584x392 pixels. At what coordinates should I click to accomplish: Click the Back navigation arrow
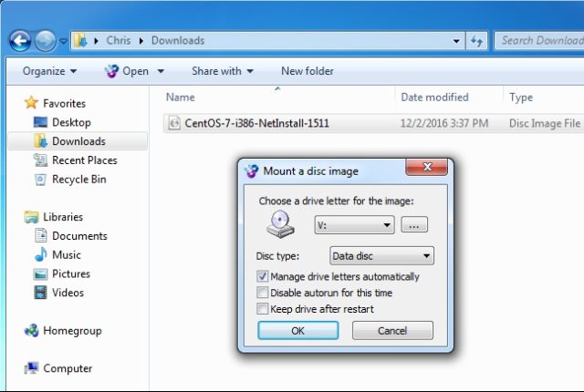tap(20, 40)
